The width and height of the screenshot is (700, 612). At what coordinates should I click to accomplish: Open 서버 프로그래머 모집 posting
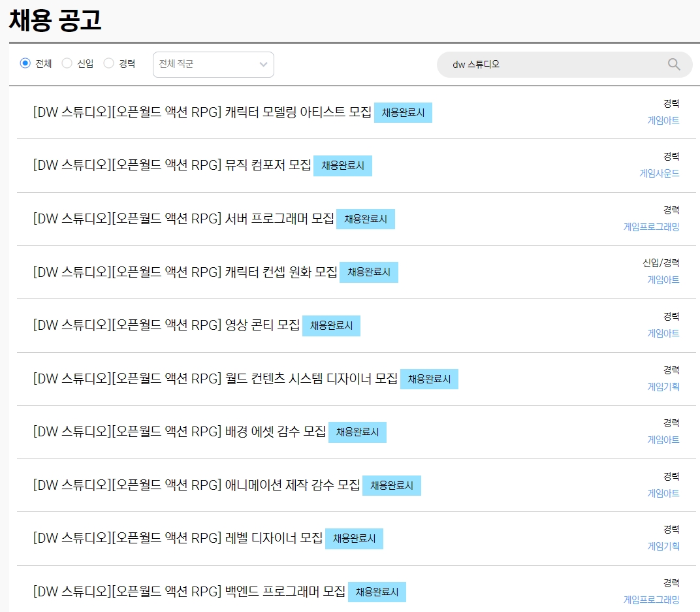pos(183,219)
